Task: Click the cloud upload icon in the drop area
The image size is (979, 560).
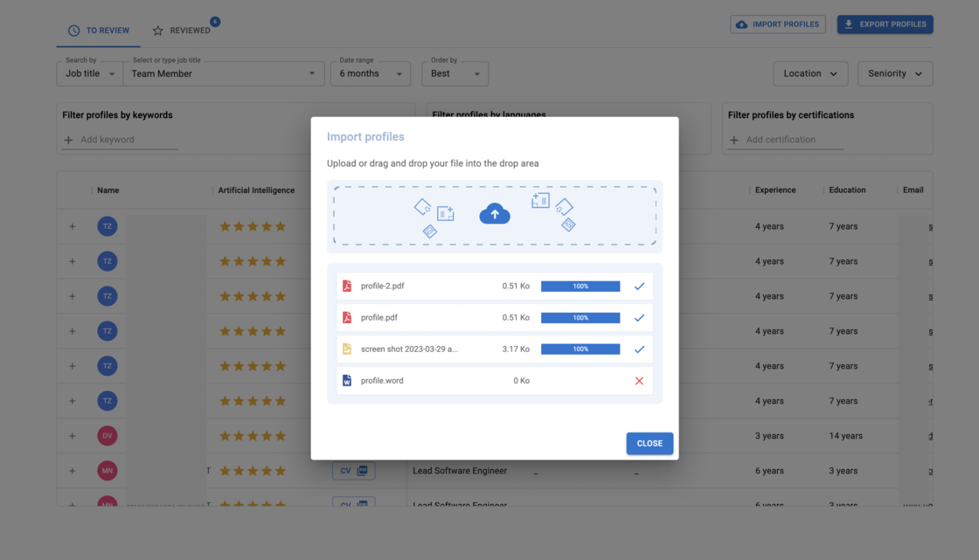Action: click(x=495, y=212)
